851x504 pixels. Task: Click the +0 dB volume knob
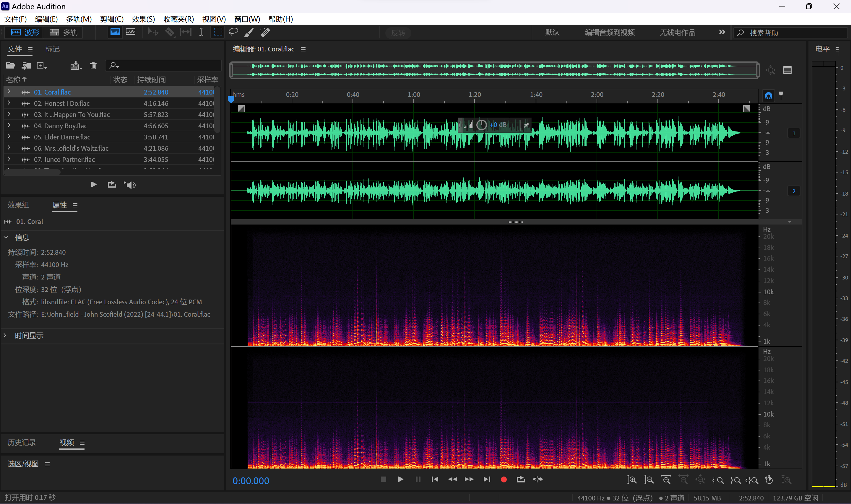[x=481, y=125]
